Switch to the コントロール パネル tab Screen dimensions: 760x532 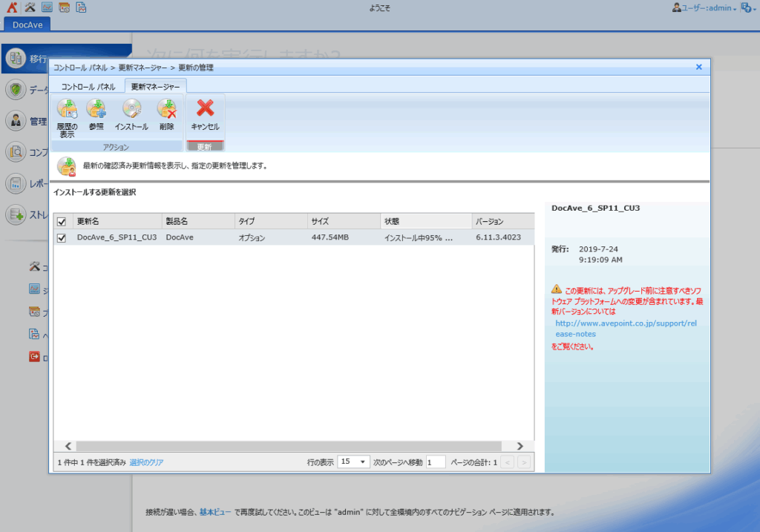click(88, 87)
